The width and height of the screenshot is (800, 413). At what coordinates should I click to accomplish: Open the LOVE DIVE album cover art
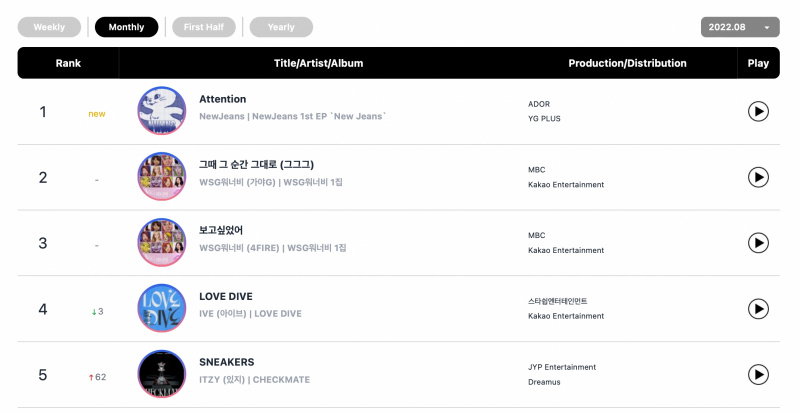(162, 308)
